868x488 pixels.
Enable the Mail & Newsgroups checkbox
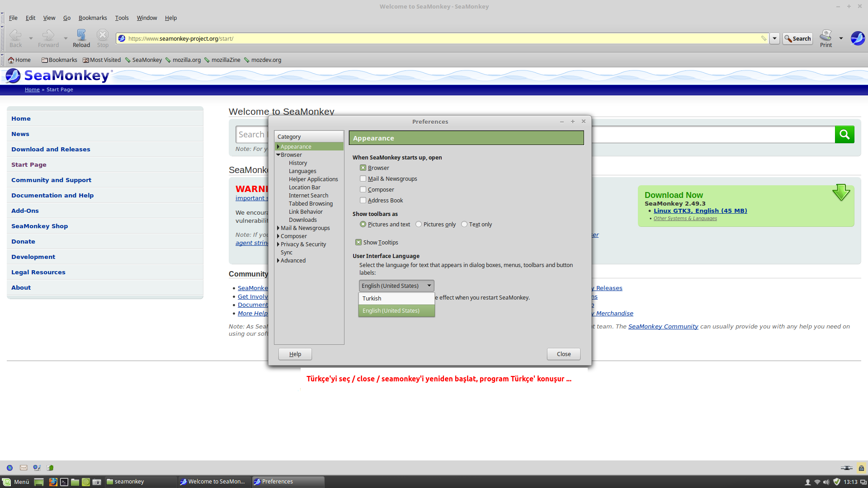363,178
